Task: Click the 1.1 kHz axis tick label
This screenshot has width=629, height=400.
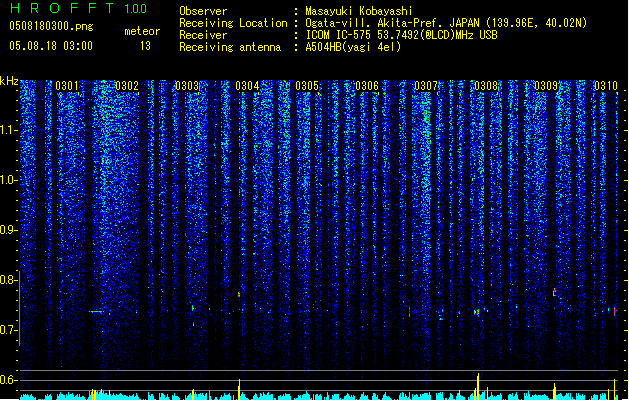Action: click(9, 130)
